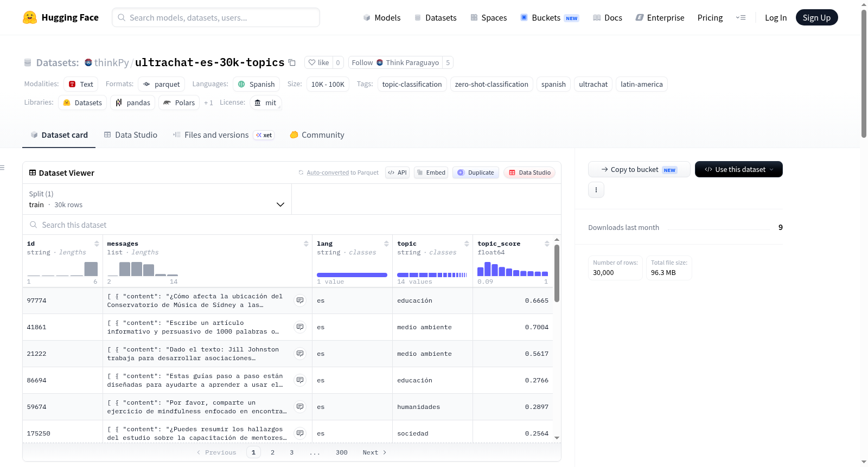Go to page 3 of the dataset
868x467 pixels.
pos(291,452)
